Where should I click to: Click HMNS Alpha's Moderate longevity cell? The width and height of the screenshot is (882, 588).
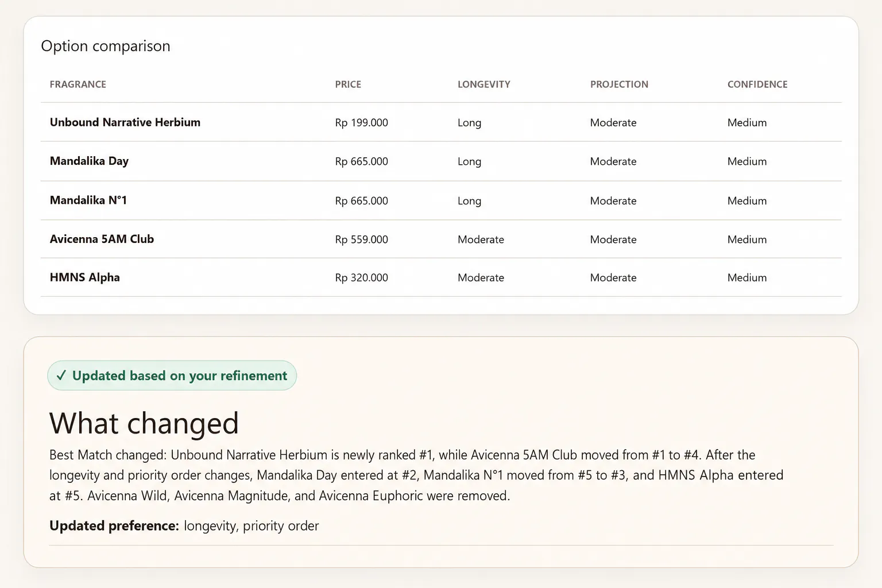481,278
